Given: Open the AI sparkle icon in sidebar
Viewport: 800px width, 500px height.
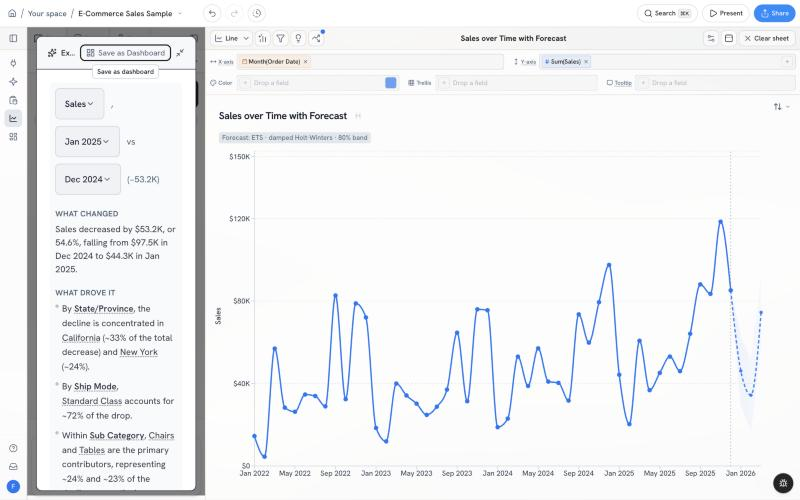Looking at the screenshot, I should click(13, 82).
